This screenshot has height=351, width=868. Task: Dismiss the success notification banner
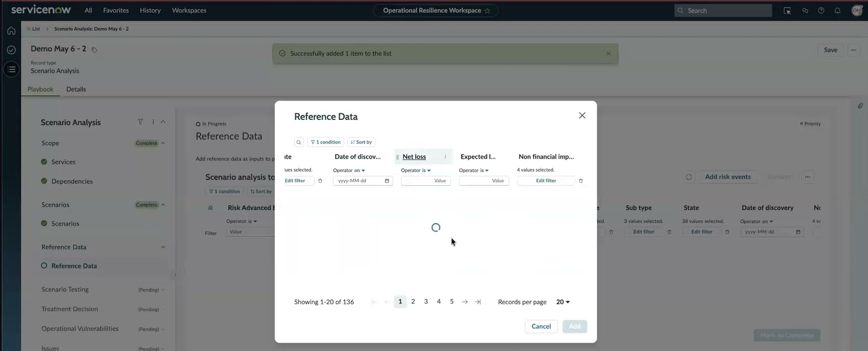608,53
